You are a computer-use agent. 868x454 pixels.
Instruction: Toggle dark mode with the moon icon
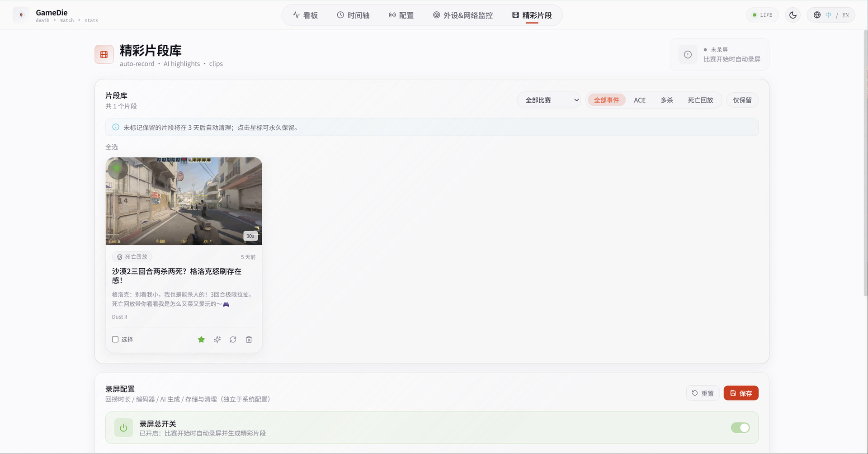pyautogui.click(x=793, y=15)
